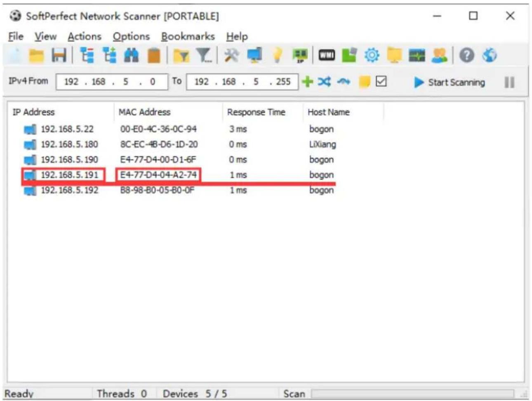Image resolution: width=532 pixels, height=401 pixels.
Task: Click the folder filter icon
Action: (x=181, y=55)
